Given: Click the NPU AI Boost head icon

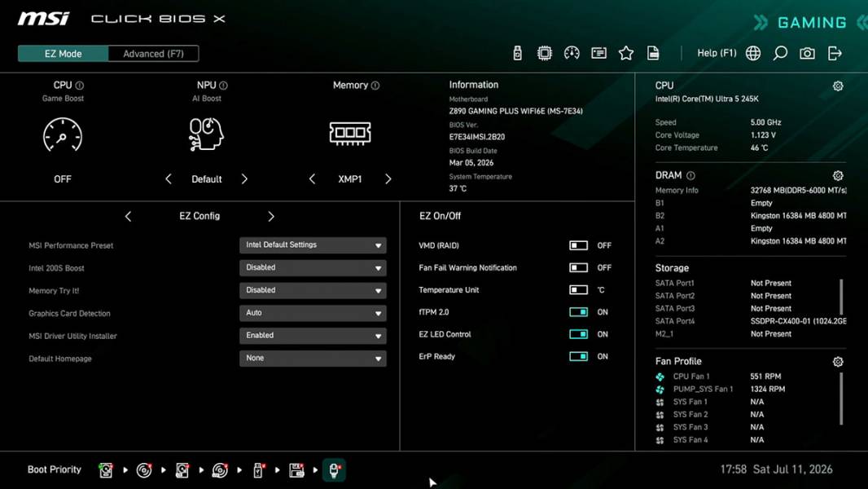Looking at the screenshot, I should pos(206,134).
